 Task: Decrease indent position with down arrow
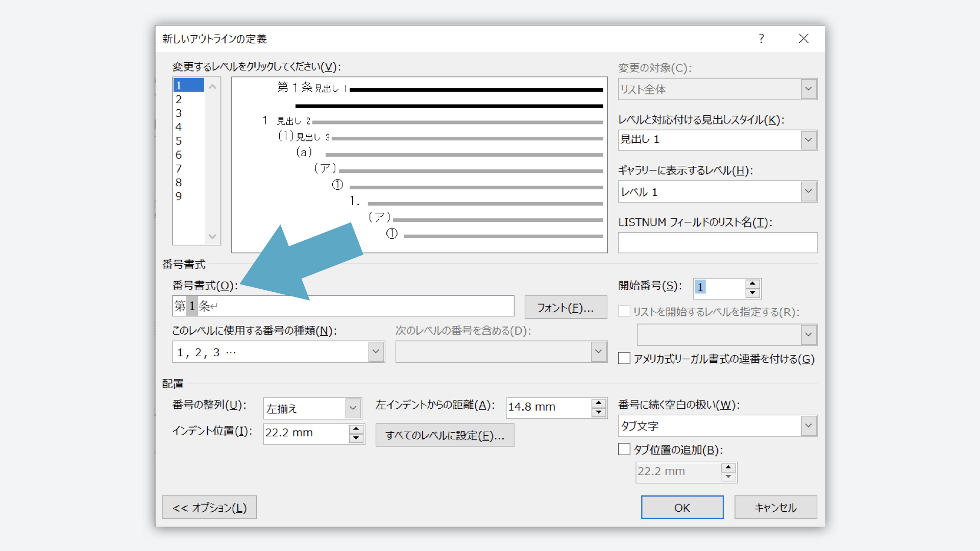click(x=356, y=438)
